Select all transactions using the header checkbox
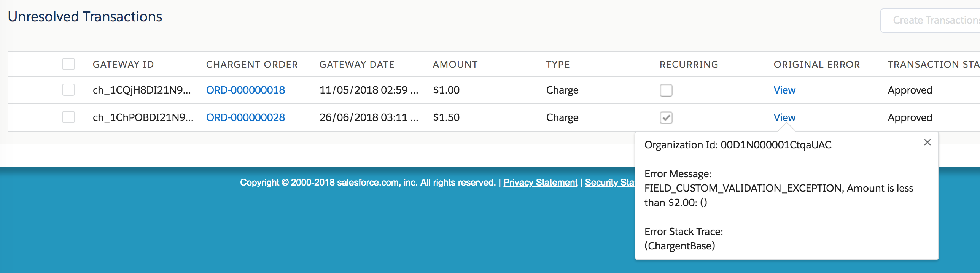980x273 pixels. coord(68,64)
